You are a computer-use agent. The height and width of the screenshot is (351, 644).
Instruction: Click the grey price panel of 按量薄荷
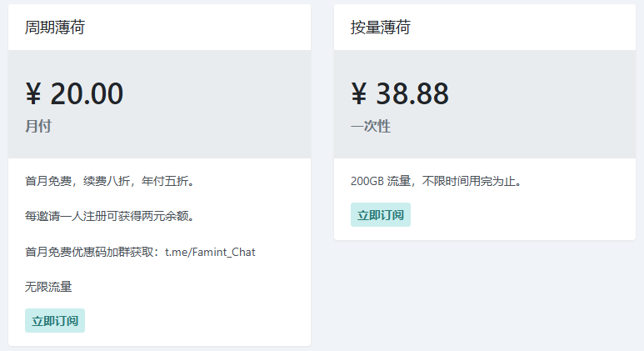(x=485, y=104)
